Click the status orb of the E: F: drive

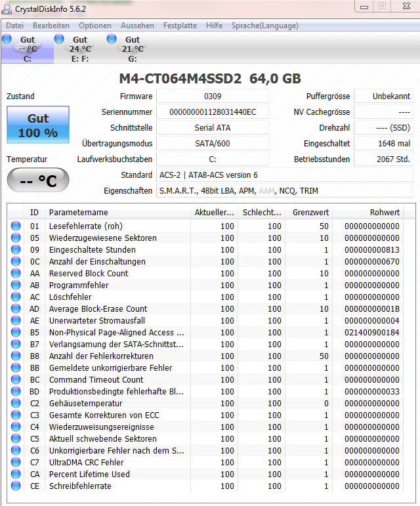point(59,39)
